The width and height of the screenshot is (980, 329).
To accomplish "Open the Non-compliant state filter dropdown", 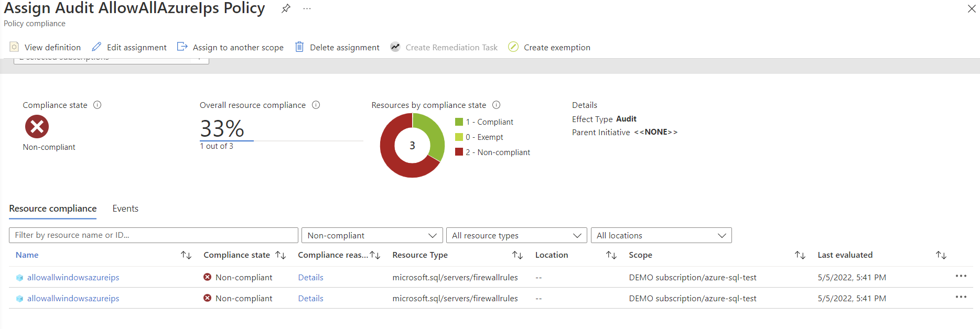I will (372, 235).
